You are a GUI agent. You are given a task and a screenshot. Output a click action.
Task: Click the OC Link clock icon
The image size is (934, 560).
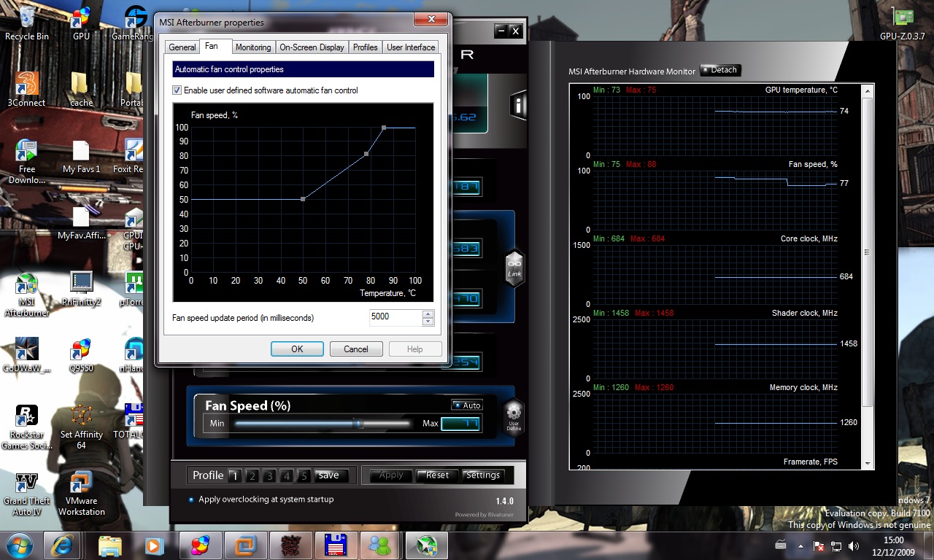point(514,268)
